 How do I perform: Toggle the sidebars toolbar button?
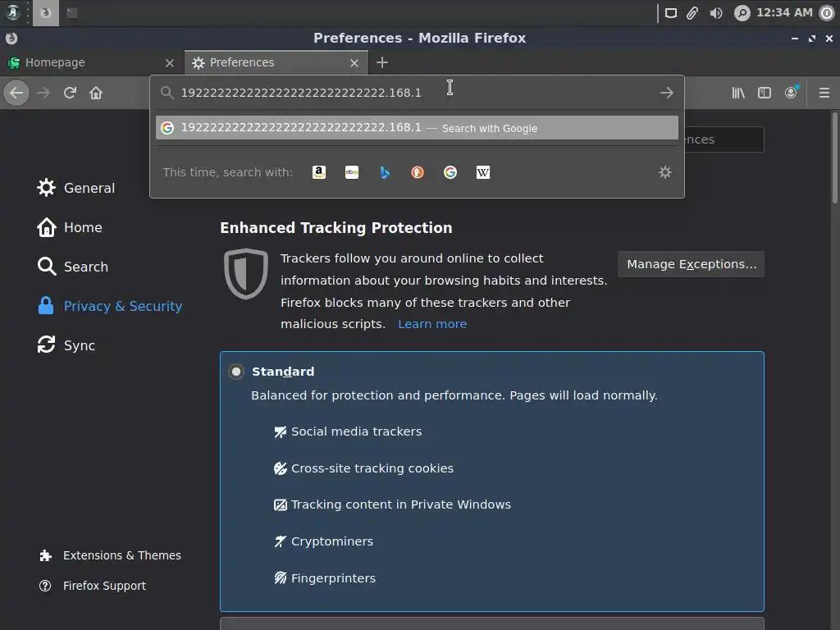765,93
